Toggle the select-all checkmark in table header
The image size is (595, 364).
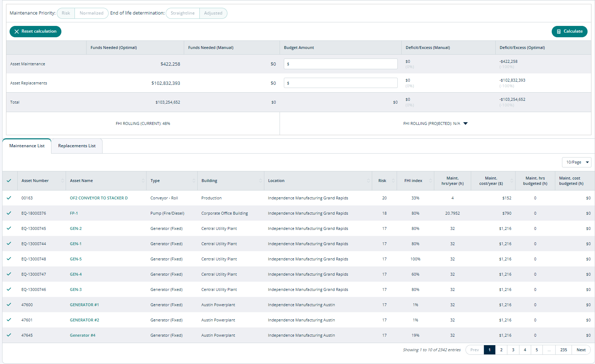tap(9, 181)
